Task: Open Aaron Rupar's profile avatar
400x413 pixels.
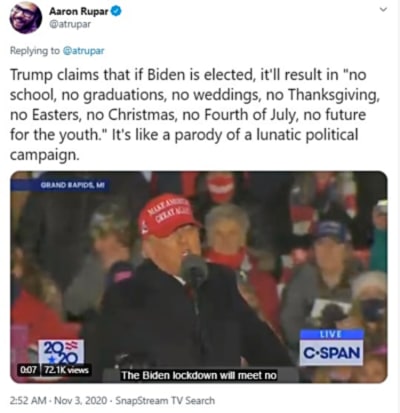Action: pos(26,18)
